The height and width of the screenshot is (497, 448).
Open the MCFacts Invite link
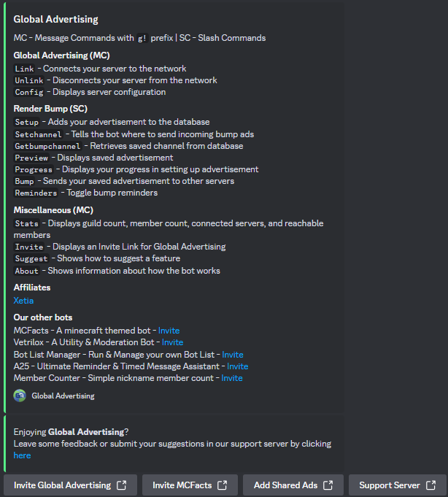click(169, 331)
